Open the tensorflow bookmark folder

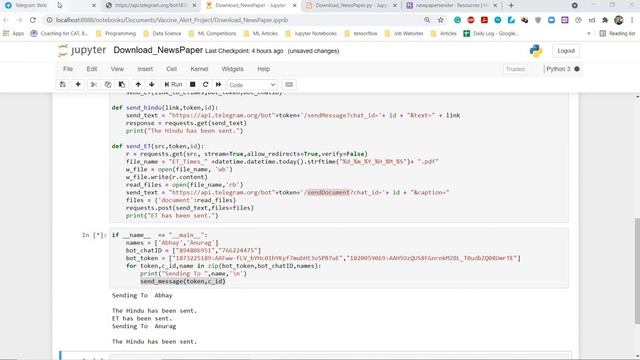point(361,33)
